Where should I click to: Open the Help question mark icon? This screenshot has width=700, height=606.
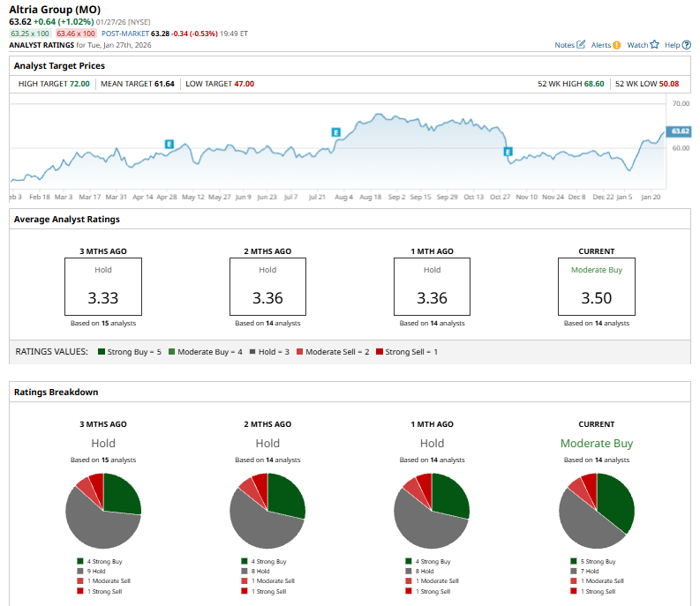click(687, 45)
